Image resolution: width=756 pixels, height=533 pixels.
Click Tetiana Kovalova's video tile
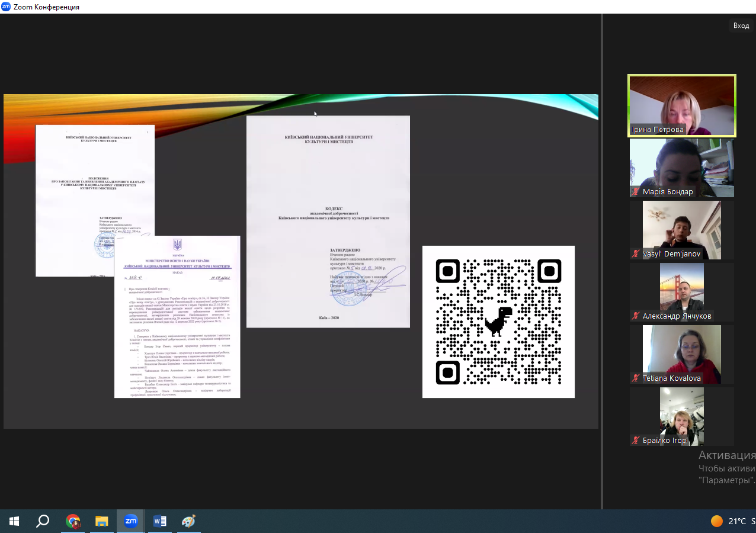coord(681,352)
